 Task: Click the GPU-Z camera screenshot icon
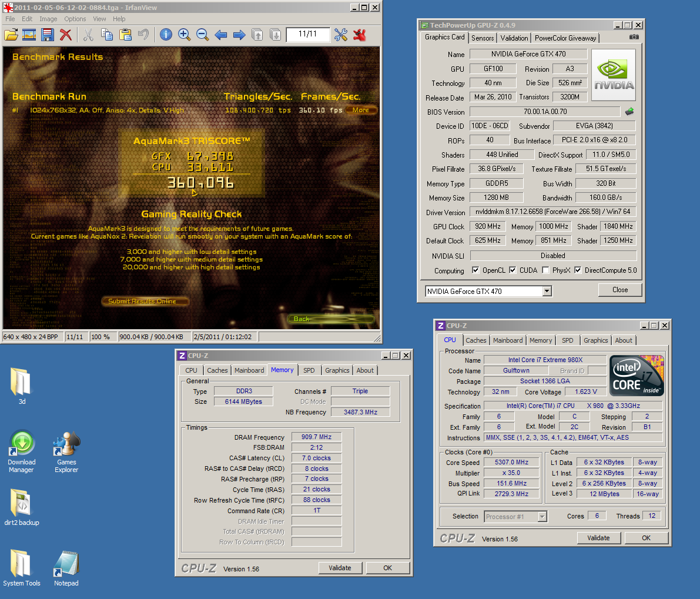634,37
